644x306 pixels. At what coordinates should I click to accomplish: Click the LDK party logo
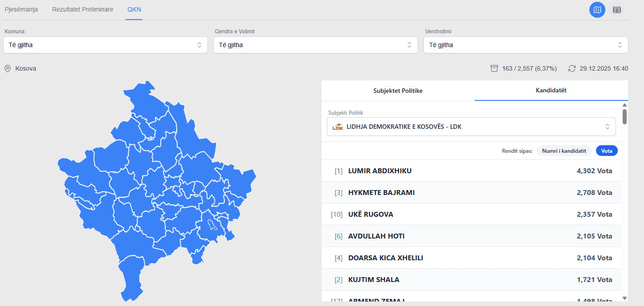(x=338, y=127)
